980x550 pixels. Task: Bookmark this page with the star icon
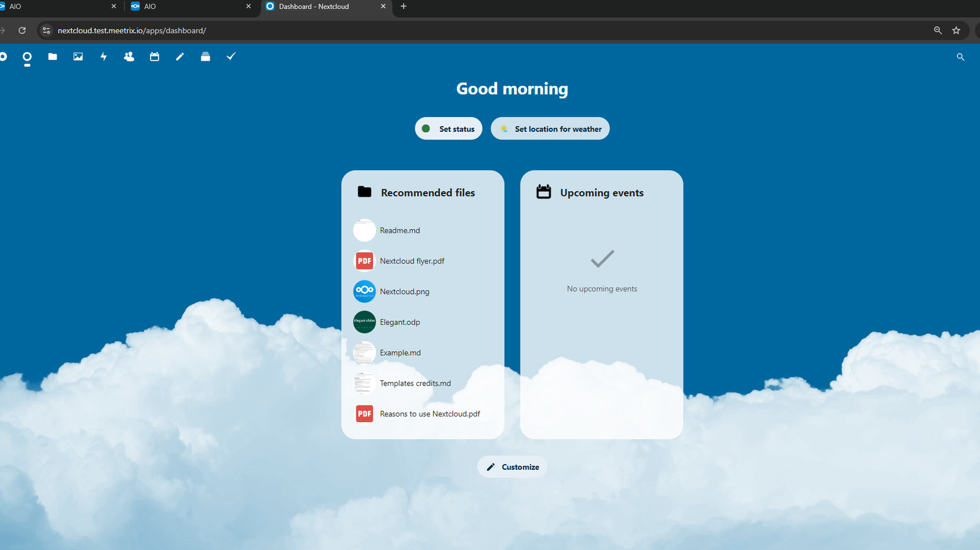click(x=956, y=30)
